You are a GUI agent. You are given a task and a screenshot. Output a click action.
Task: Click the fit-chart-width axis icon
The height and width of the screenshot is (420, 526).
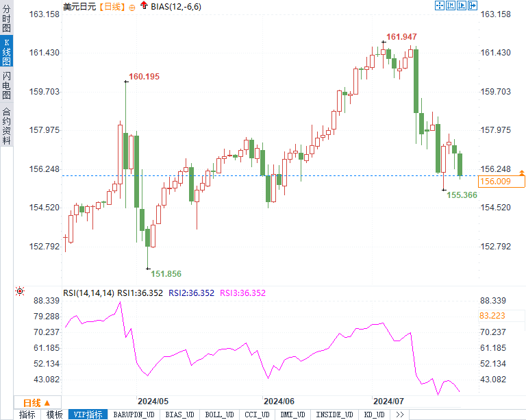coord(451,5)
